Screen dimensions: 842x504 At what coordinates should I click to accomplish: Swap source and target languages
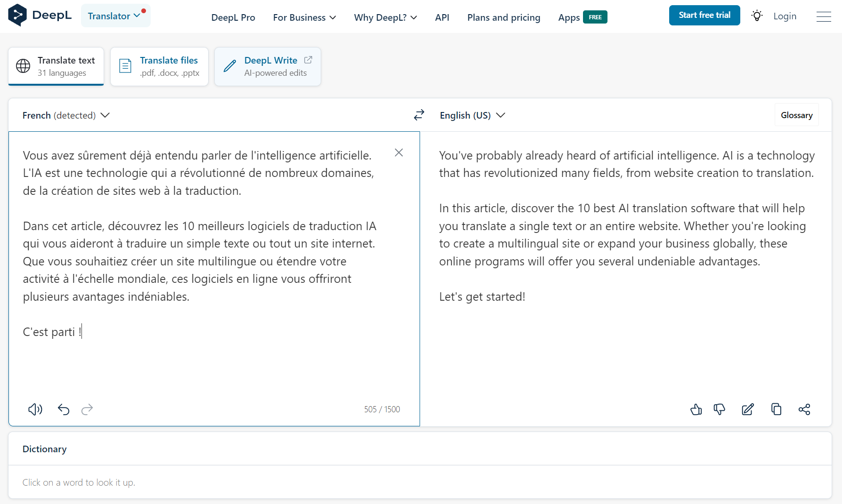(419, 115)
